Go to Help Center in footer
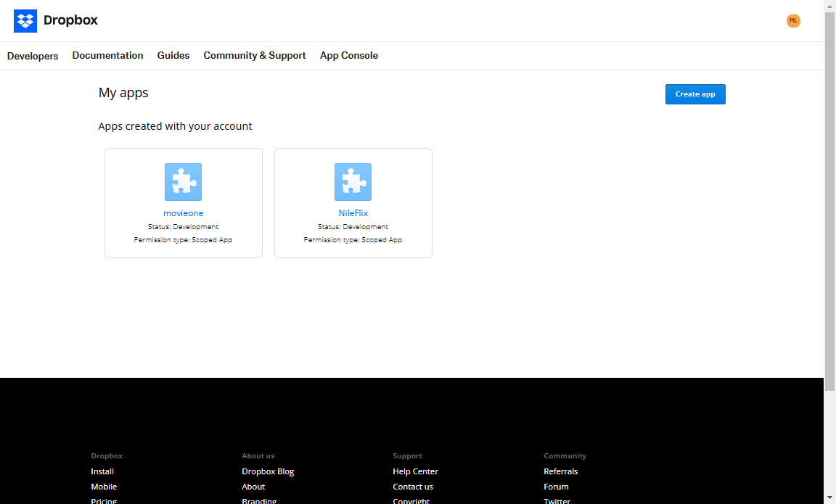Screen dimensions: 836x504 pos(415,471)
